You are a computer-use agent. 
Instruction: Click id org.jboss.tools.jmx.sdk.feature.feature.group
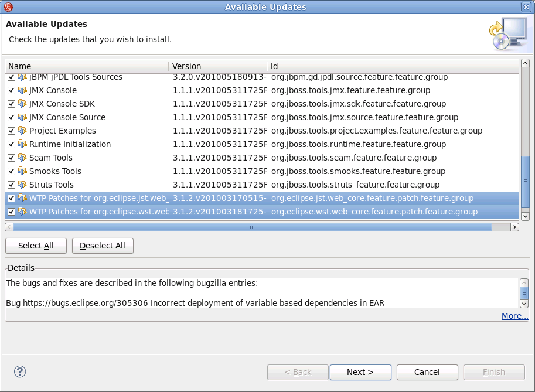[359, 104]
